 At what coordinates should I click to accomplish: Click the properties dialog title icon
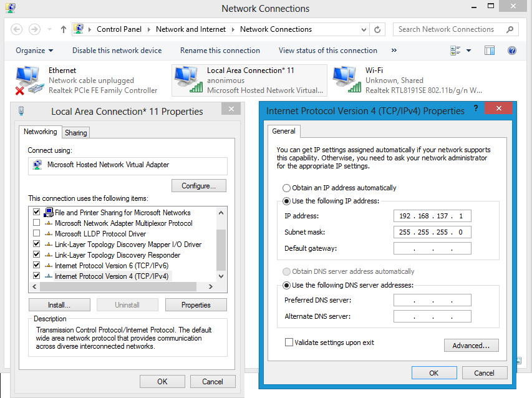[x=21, y=111]
